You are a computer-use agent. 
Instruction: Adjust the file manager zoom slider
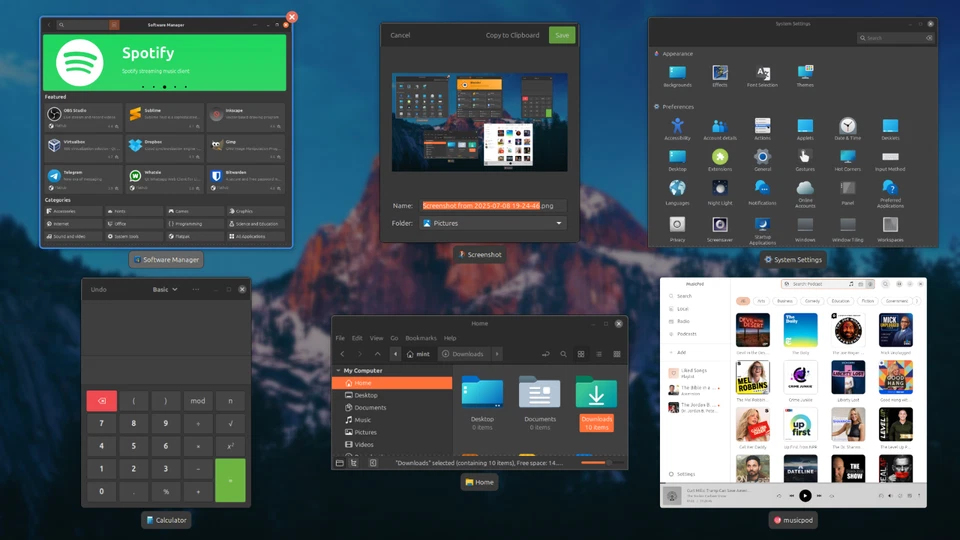(x=596, y=463)
